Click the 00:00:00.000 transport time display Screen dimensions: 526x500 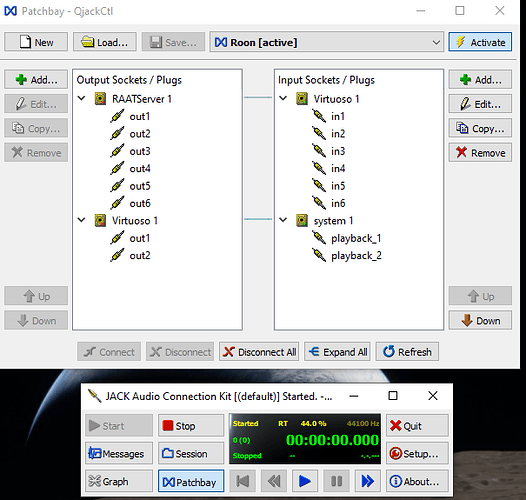point(332,440)
